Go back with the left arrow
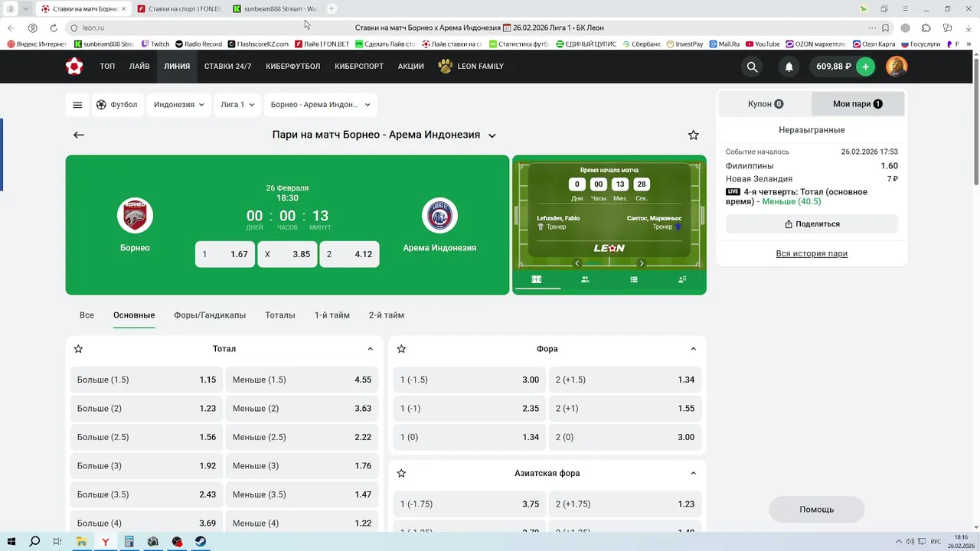Screen dimensions: 980x551 click(78, 135)
